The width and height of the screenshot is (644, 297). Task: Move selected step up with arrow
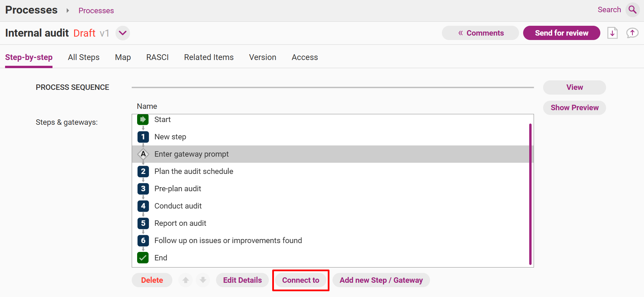pos(186,280)
